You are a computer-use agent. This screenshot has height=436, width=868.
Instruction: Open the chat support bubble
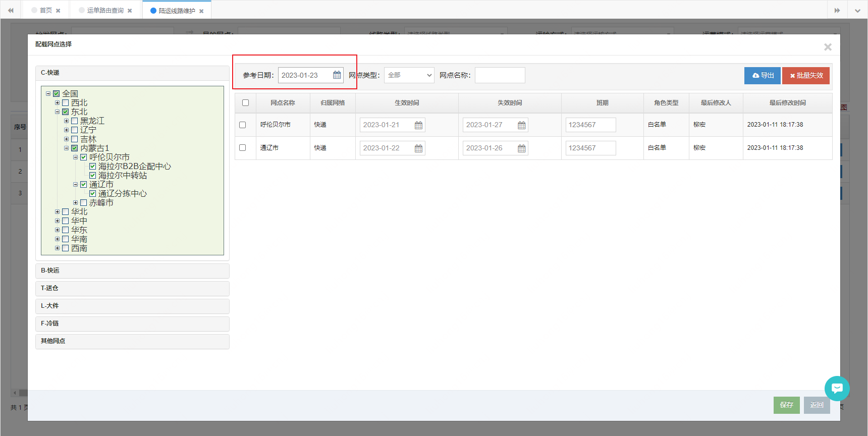coord(837,389)
